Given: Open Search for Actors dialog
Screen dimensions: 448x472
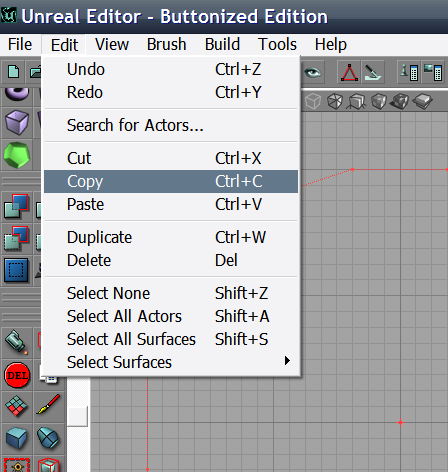Looking at the screenshot, I should (171, 125).
